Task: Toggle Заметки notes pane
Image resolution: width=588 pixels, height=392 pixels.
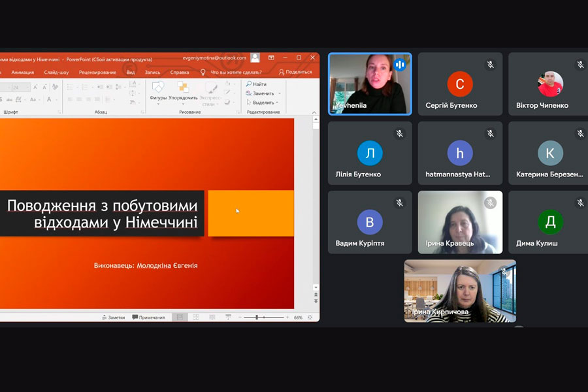Action: click(x=113, y=318)
